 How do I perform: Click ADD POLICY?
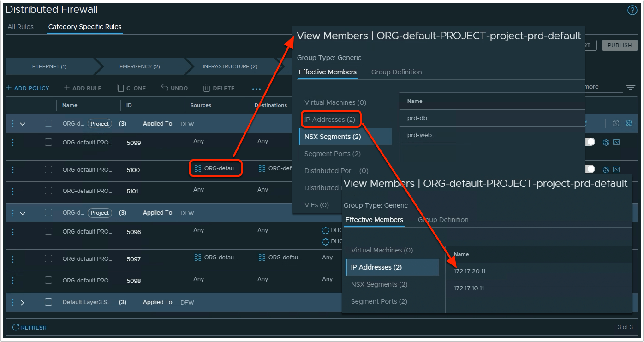click(x=28, y=88)
